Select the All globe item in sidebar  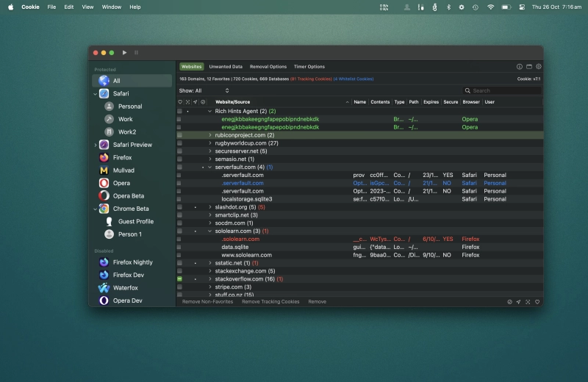click(x=132, y=81)
